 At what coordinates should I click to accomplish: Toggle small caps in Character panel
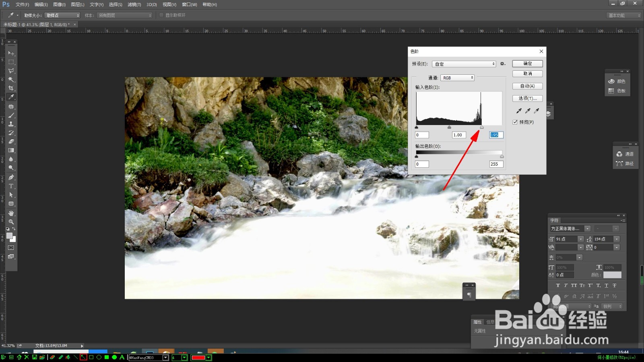coord(582,286)
